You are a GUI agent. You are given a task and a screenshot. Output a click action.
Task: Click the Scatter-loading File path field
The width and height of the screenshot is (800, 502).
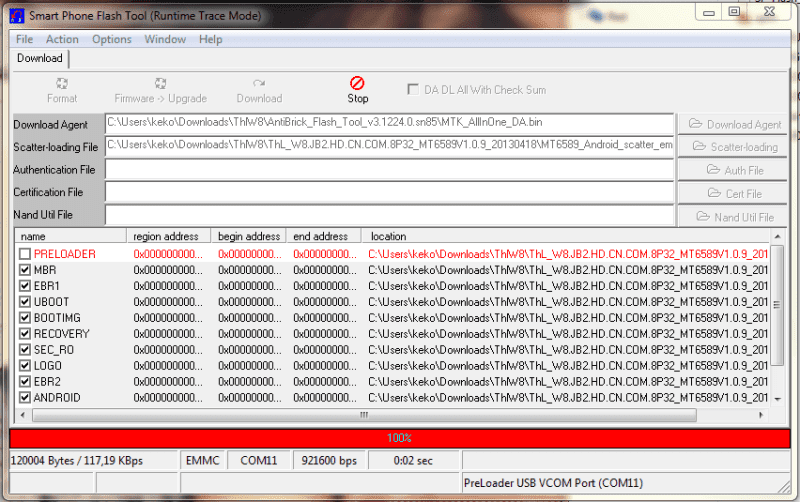(x=389, y=146)
